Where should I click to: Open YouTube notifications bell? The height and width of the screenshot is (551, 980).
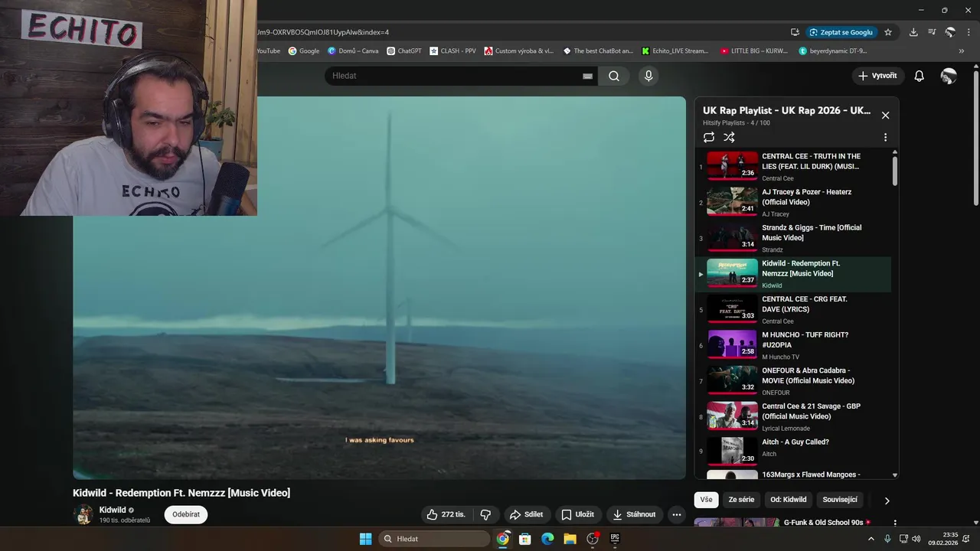pos(920,76)
